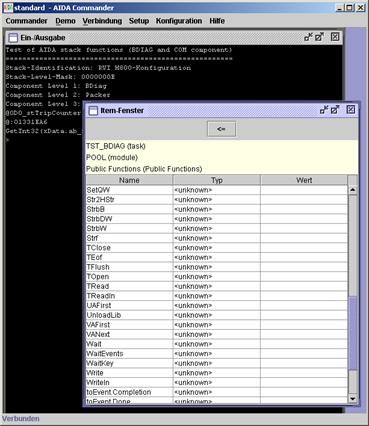The height and width of the screenshot is (426, 369).
Task: Select the TRead row
Action: click(217, 286)
